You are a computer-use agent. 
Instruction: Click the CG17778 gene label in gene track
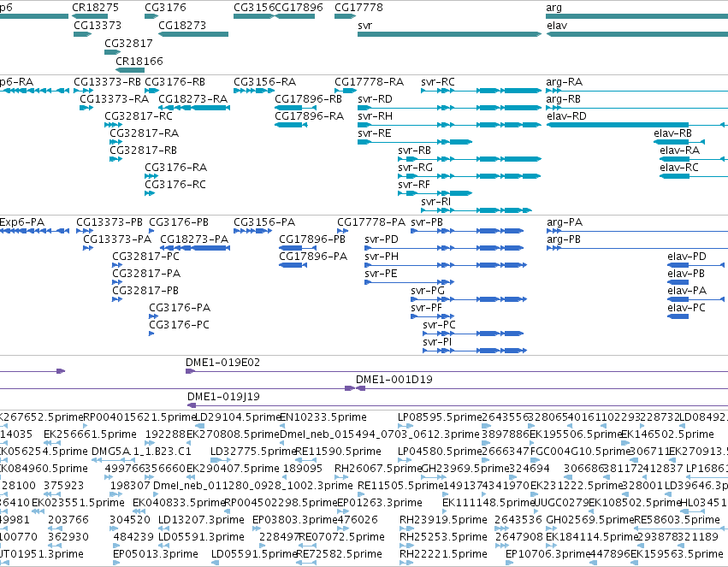click(359, 8)
